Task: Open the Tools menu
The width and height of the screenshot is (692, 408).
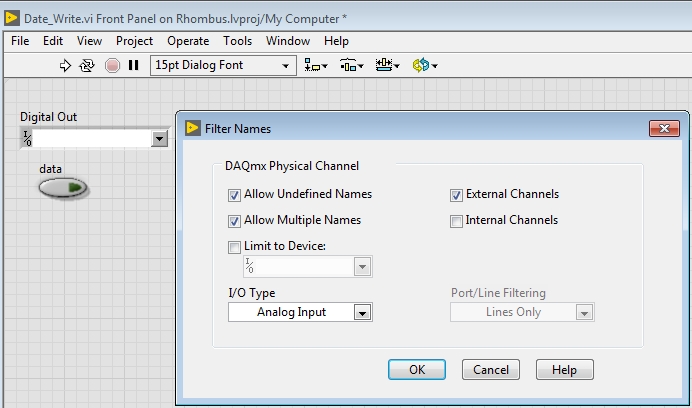Action: (x=237, y=41)
